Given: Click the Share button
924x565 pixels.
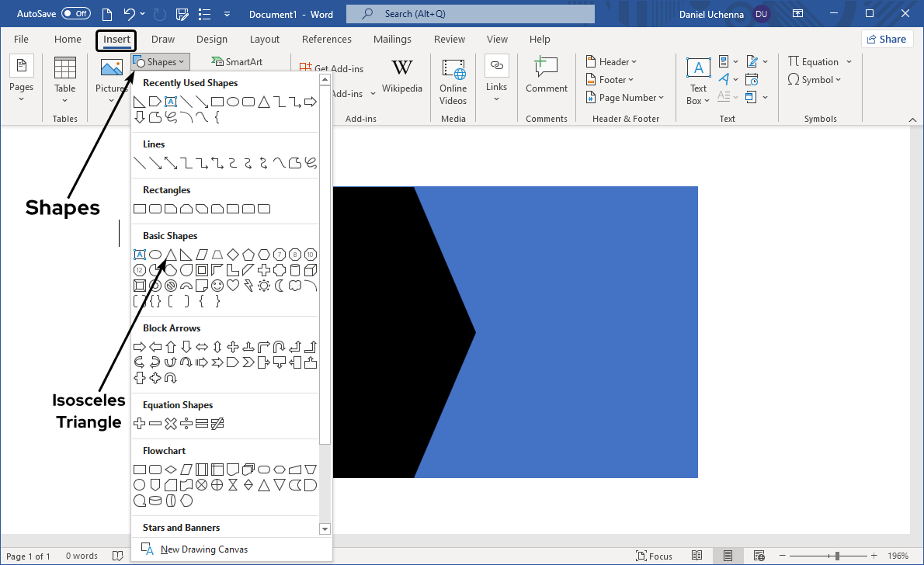Looking at the screenshot, I should pos(887,40).
